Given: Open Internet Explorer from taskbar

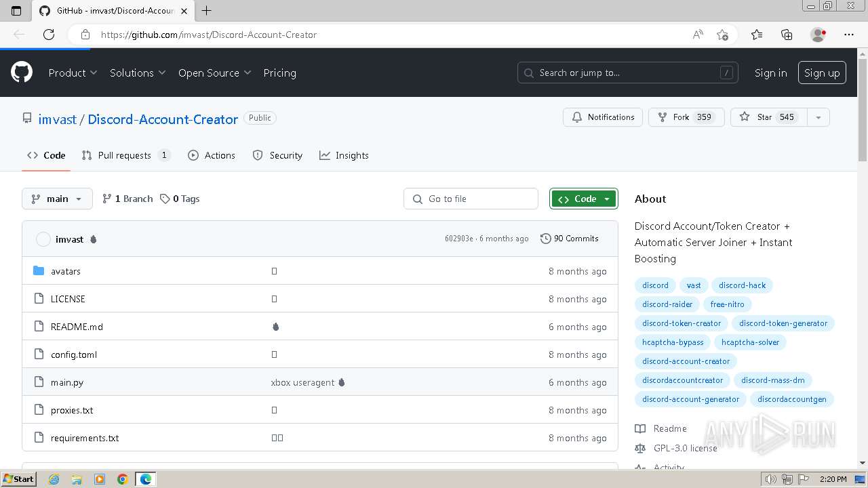Looking at the screenshot, I should click(54, 479).
